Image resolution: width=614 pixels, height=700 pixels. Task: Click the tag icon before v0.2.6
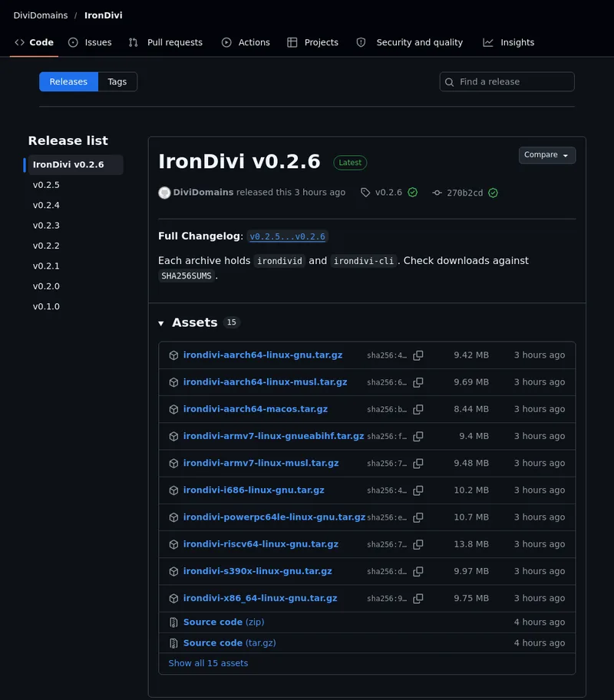365,193
